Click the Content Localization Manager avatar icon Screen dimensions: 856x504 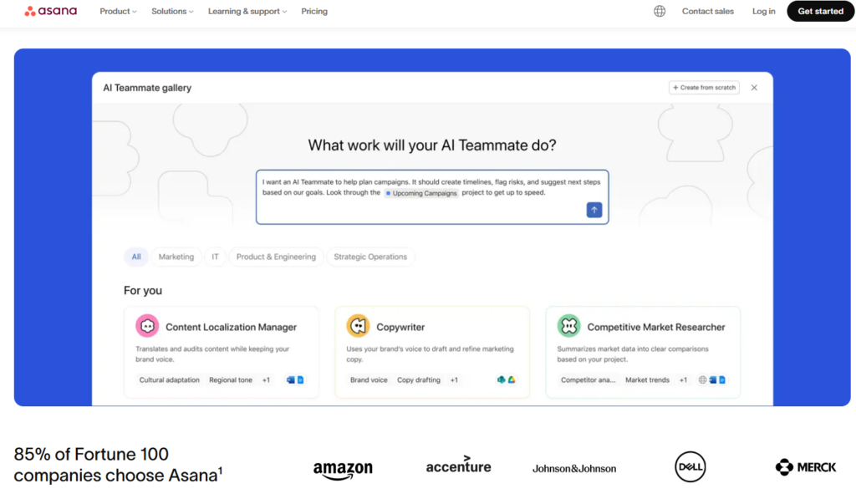(x=147, y=326)
